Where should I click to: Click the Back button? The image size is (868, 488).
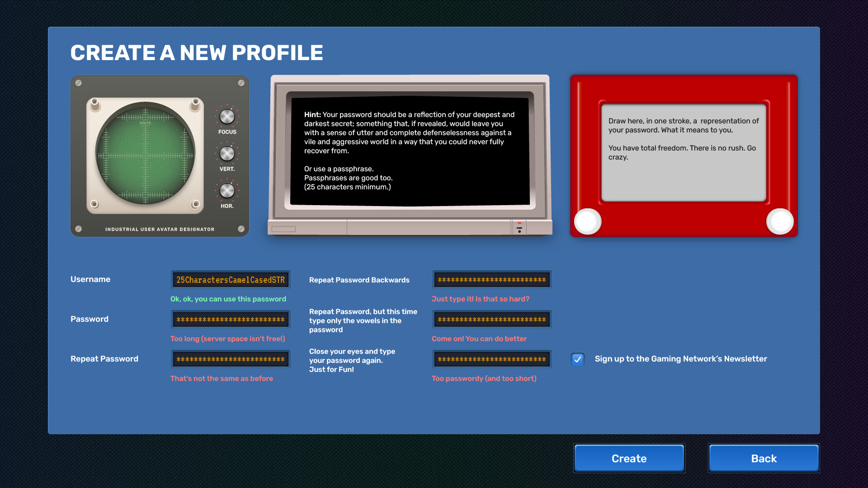(x=764, y=458)
